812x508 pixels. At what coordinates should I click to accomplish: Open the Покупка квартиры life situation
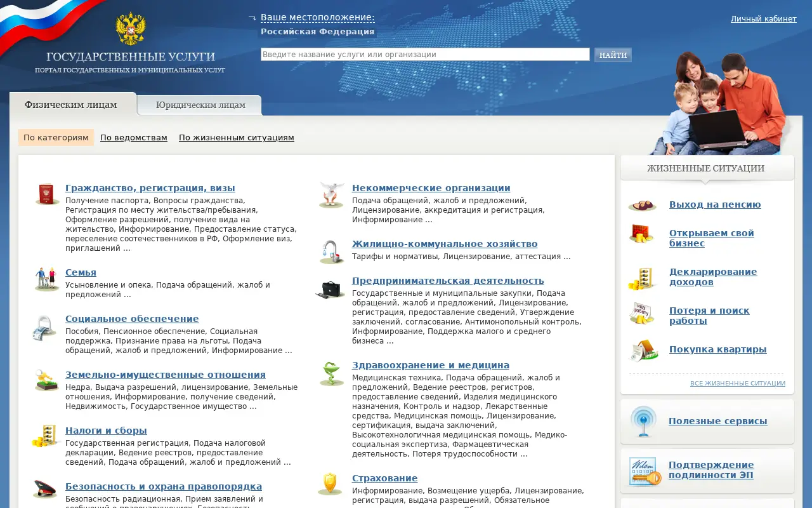coord(718,349)
